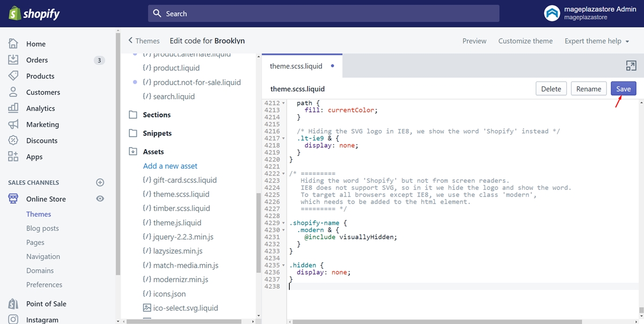Open search.liquid template file

[174, 97]
